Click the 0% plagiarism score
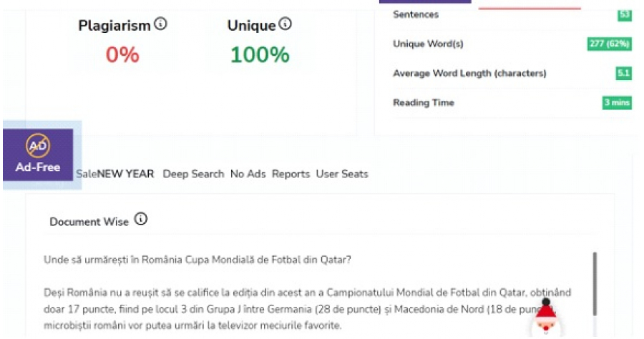The width and height of the screenshot is (644, 339). tap(122, 54)
